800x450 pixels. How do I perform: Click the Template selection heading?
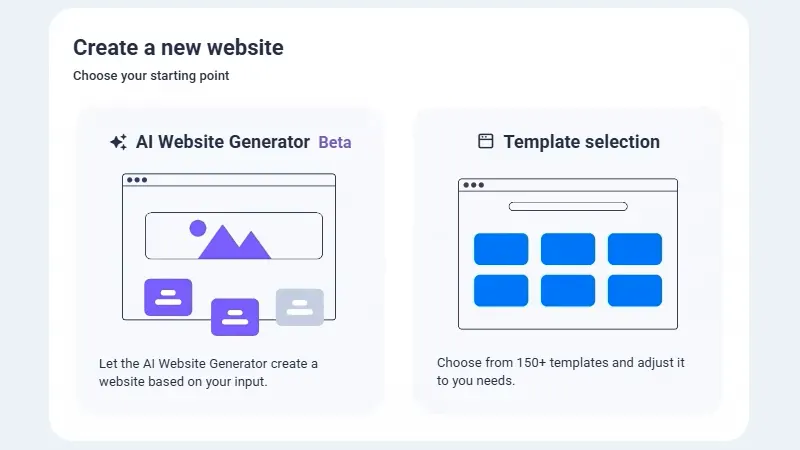[581, 142]
